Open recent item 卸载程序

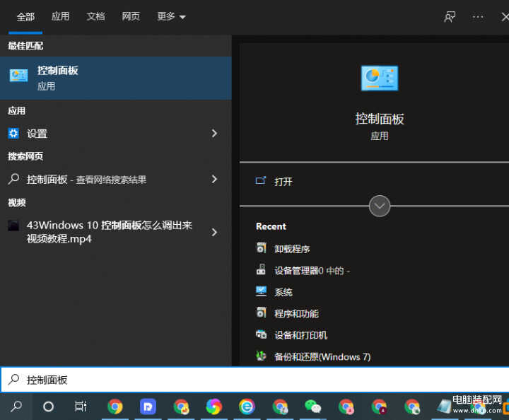tap(283, 249)
